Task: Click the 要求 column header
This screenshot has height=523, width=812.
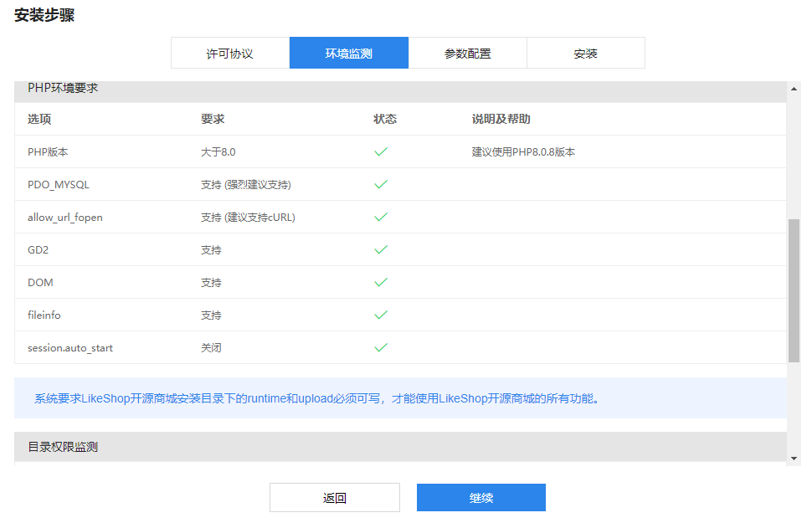Action: 213,119
